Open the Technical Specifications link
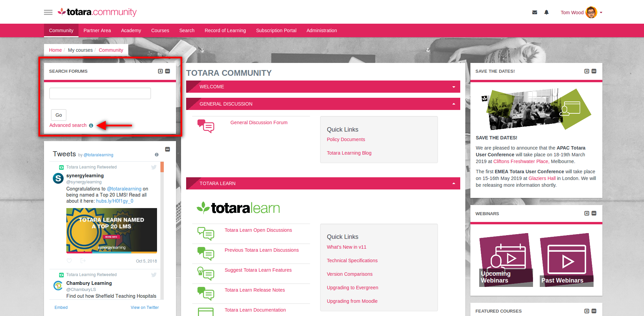The image size is (644, 316). point(352,261)
